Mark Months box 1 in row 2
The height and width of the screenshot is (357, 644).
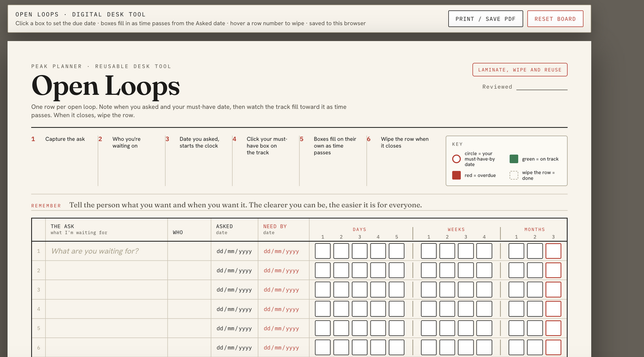pyautogui.click(x=517, y=270)
